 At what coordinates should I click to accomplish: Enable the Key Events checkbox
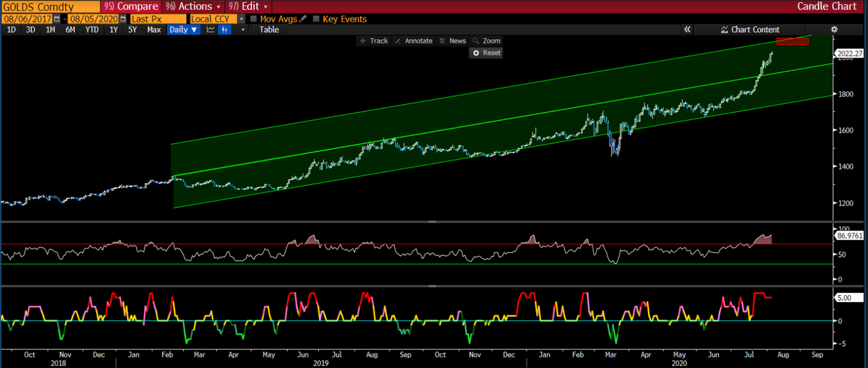click(316, 19)
